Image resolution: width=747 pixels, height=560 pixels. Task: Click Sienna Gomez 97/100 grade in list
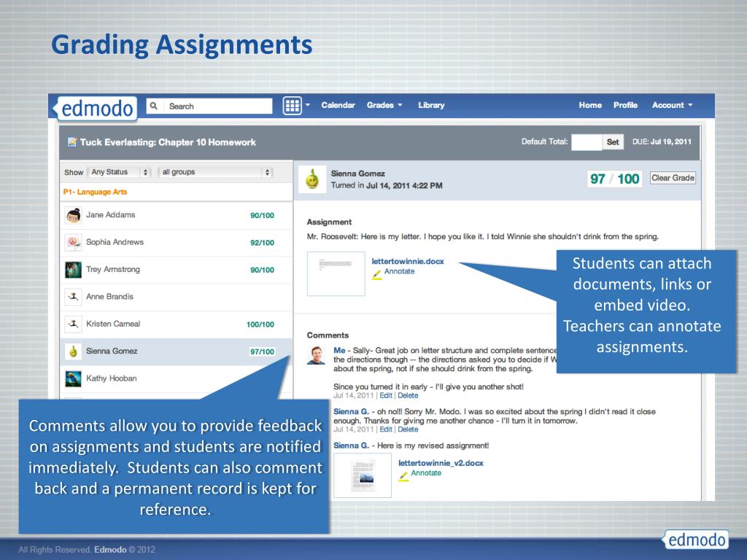262,351
